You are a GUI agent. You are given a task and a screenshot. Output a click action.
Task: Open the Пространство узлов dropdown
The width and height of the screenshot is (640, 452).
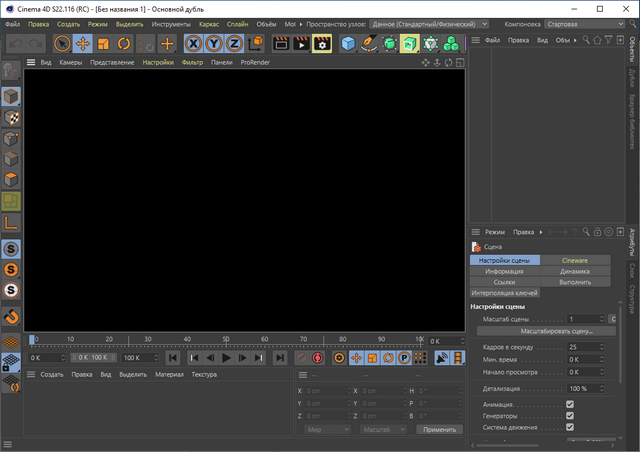point(429,22)
